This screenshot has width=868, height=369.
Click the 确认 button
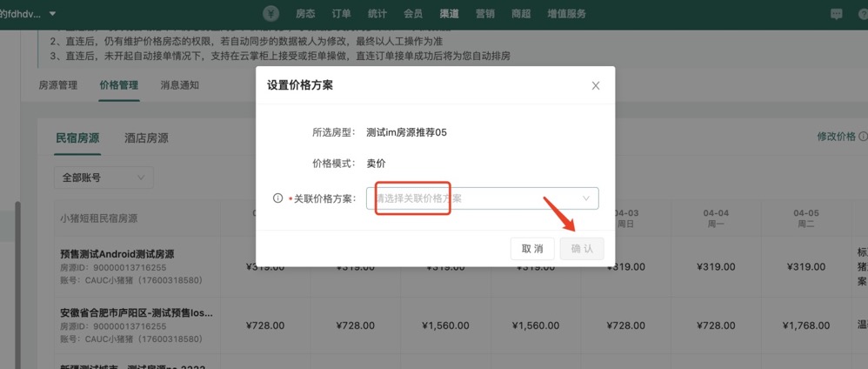(582, 249)
